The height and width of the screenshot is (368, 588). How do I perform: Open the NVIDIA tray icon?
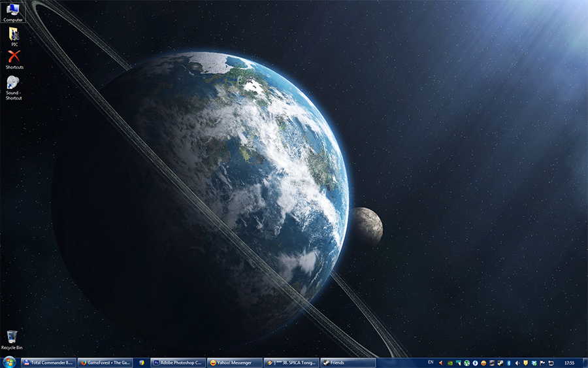(450, 363)
